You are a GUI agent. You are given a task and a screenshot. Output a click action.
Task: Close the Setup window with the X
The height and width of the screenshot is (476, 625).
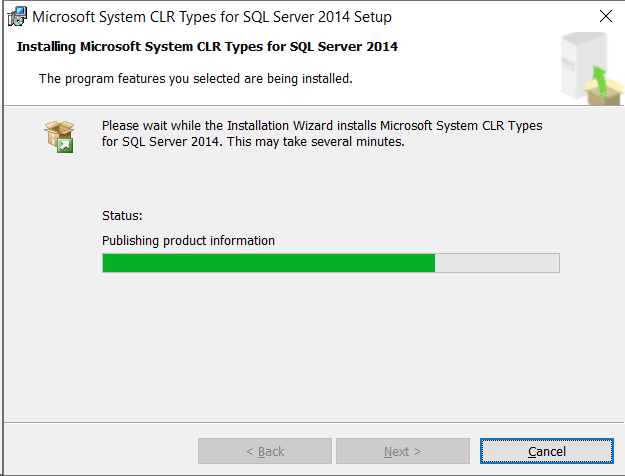click(x=605, y=17)
